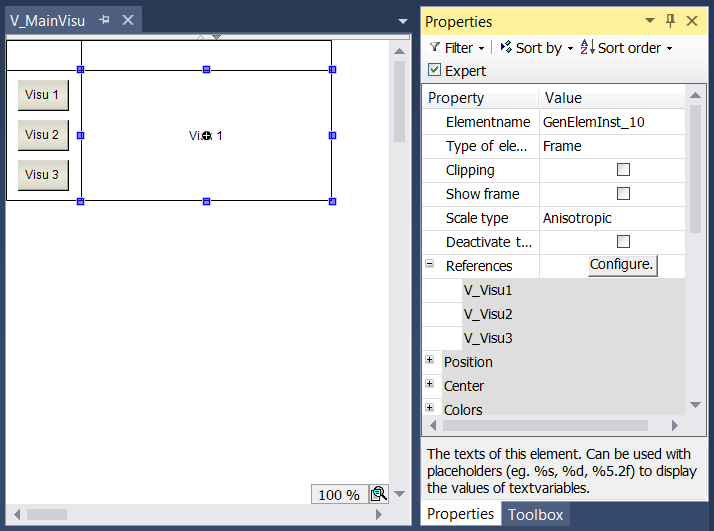Collapse the References group

pos(429,264)
